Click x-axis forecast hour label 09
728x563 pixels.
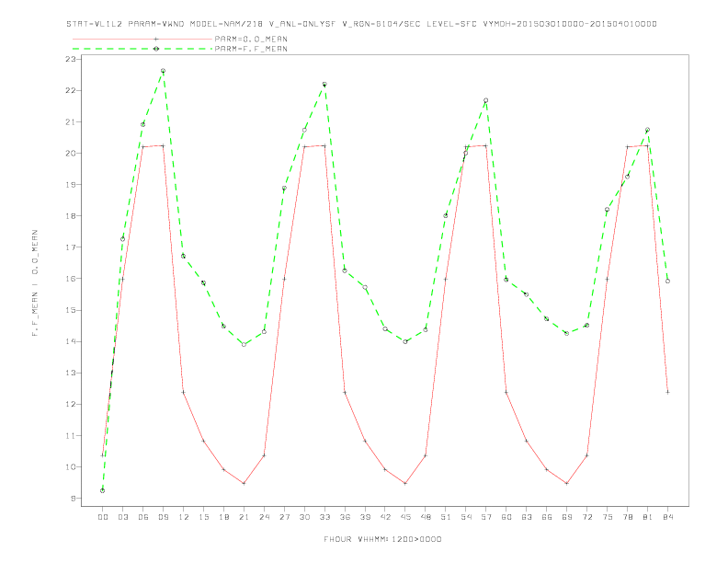(x=163, y=517)
